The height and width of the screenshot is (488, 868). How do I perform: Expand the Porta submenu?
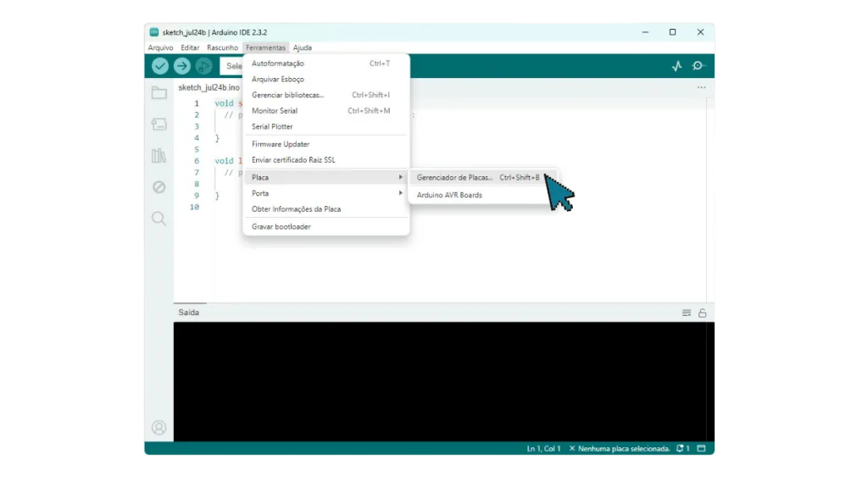pos(326,193)
